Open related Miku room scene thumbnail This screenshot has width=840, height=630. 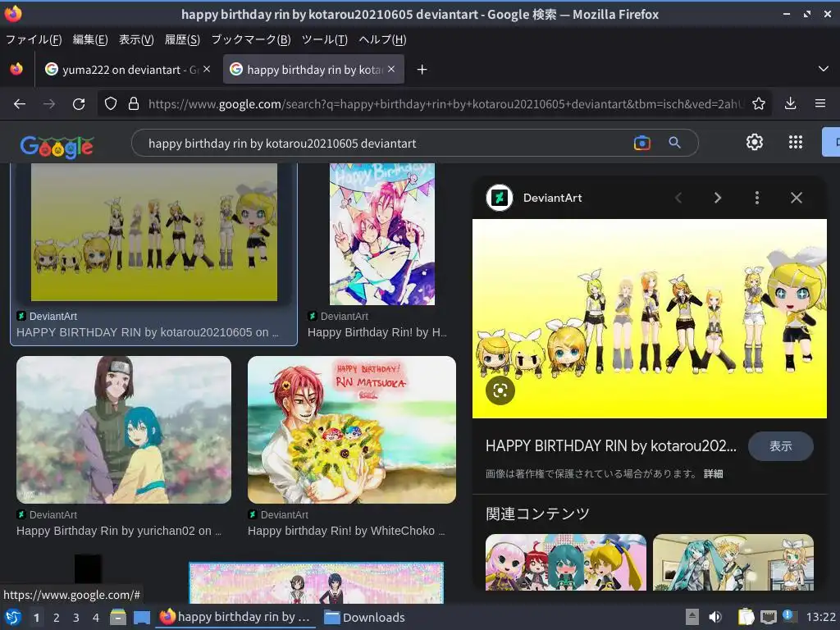[733, 562]
